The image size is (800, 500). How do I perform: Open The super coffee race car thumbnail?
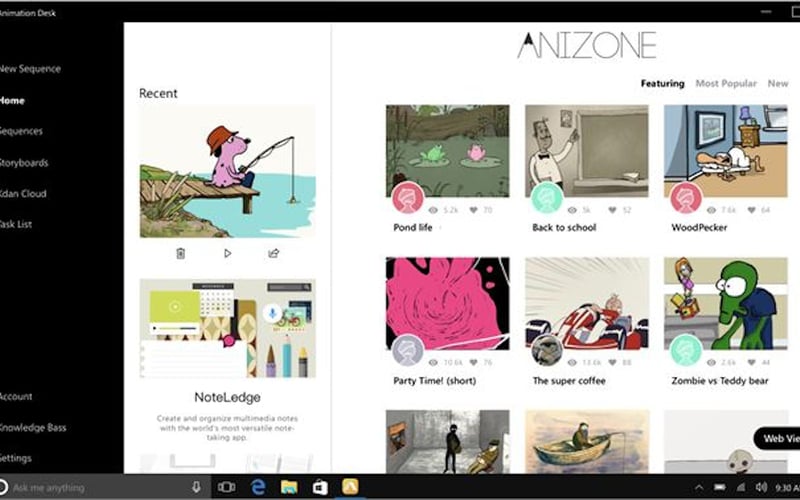587,304
